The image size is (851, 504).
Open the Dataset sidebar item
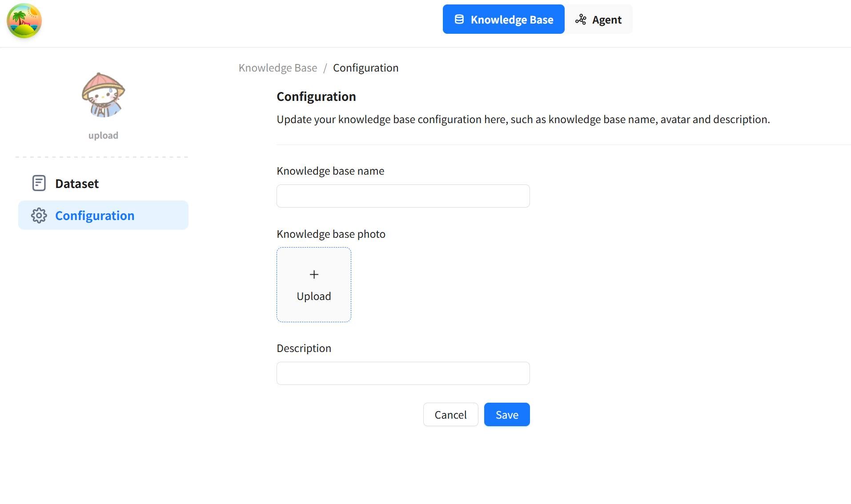click(77, 184)
